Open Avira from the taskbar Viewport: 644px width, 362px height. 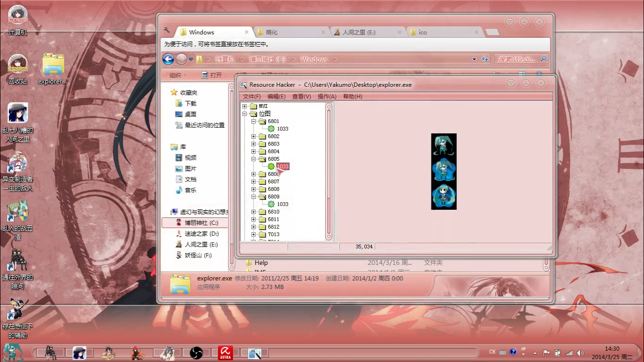pyautogui.click(x=225, y=353)
